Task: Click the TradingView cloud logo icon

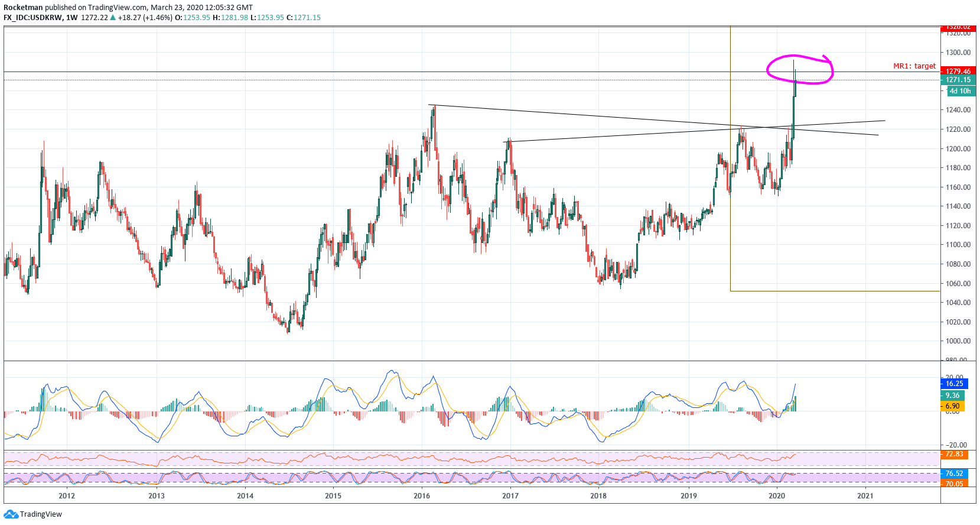Action: pos(11,514)
